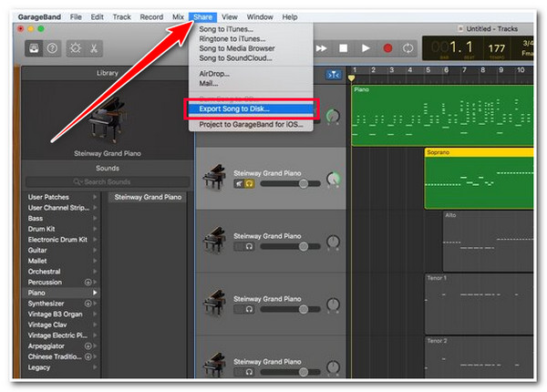Select the Alto track piano icon
Image resolution: width=547 pixels, height=392 pixels.
click(x=214, y=241)
